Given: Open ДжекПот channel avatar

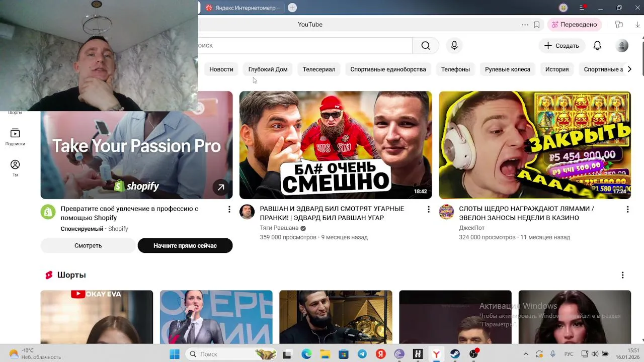Looking at the screenshot, I should point(446,212).
